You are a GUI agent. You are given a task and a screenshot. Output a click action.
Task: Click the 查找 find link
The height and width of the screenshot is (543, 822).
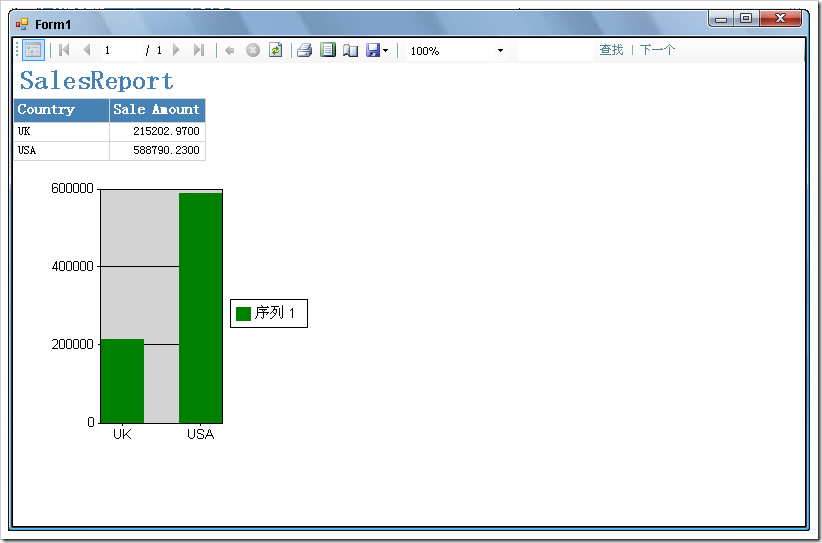tap(611, 50)
